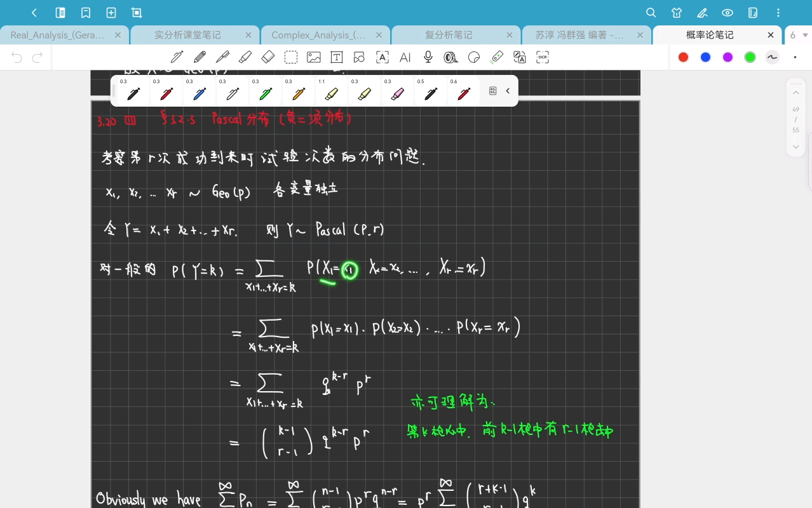This screenshot has height=508, width=812.
Task: Open the AI assistant tool
Action: tap(405, 57)
